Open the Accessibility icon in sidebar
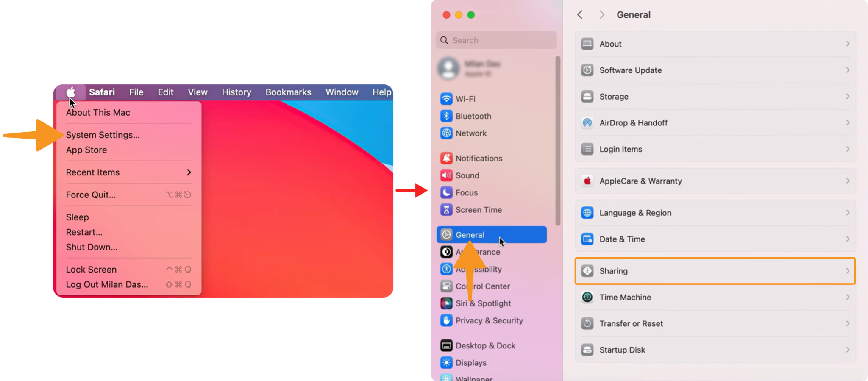The height and width of the screenshot is (381, 868). tap(446, 269)
